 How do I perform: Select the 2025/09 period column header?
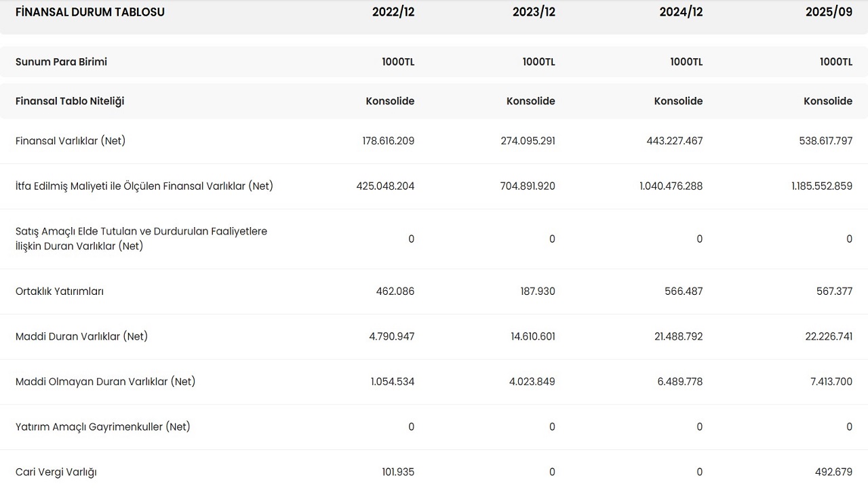coord(829,12)
